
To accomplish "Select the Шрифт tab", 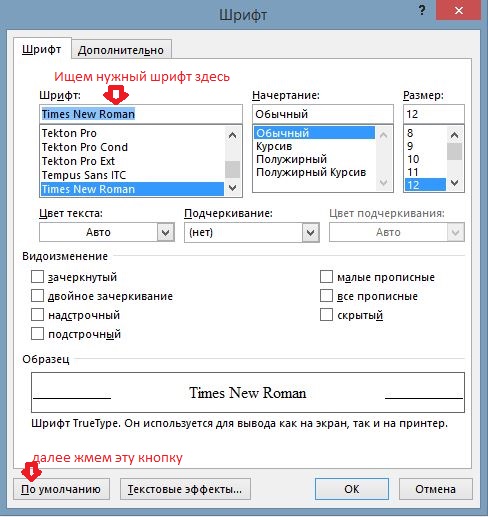I will 42,49.
